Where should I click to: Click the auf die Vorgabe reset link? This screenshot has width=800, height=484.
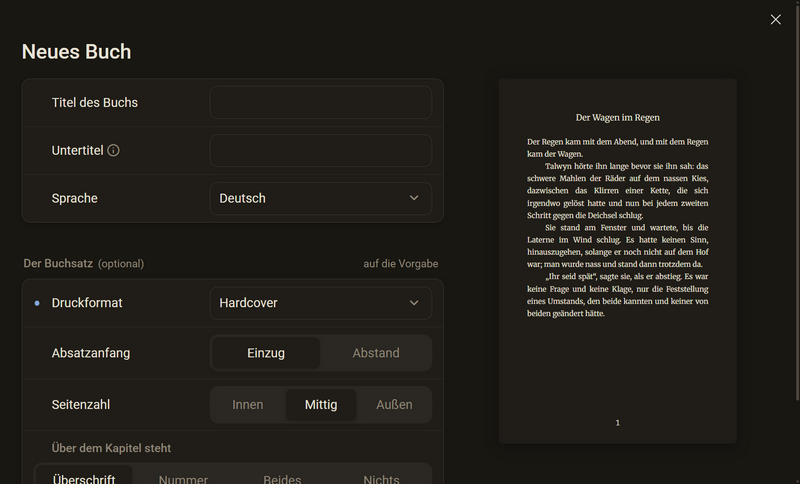coord(401,264)
